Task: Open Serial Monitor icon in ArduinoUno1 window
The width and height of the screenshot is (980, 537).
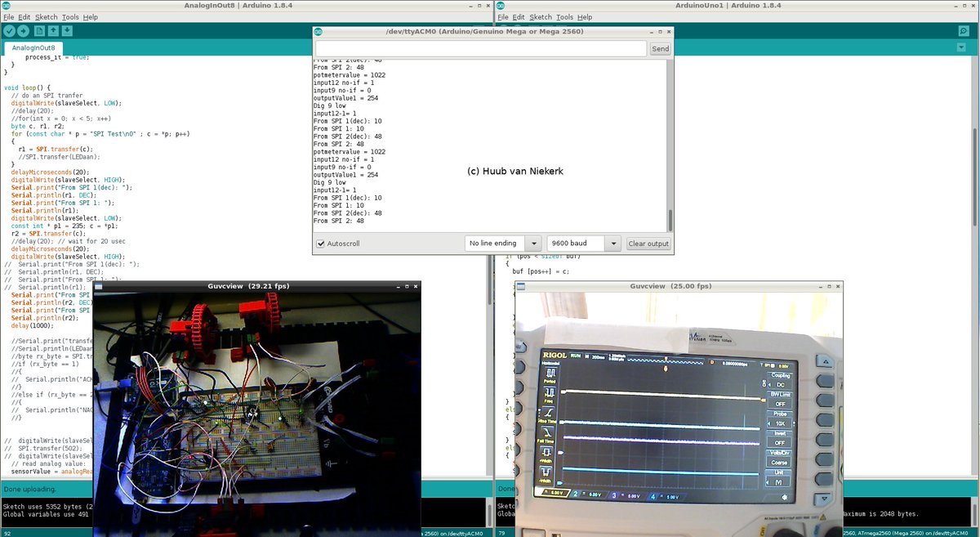Action: 964,31
